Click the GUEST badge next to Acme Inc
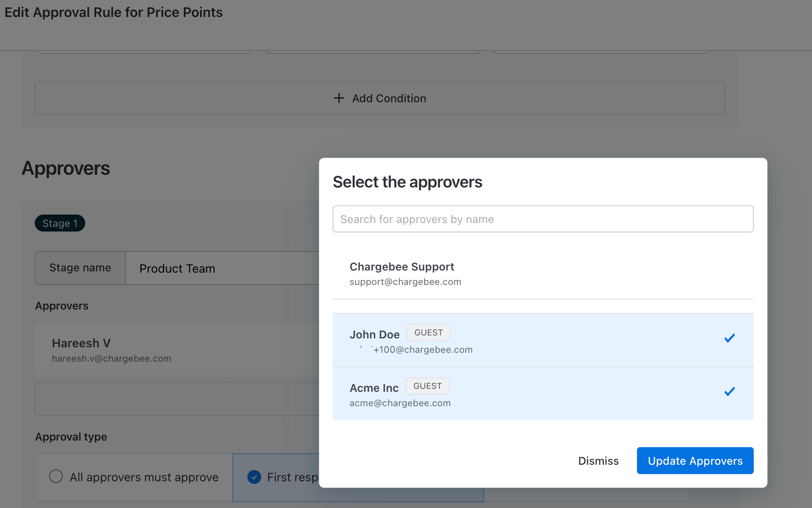 click(427, 386)
